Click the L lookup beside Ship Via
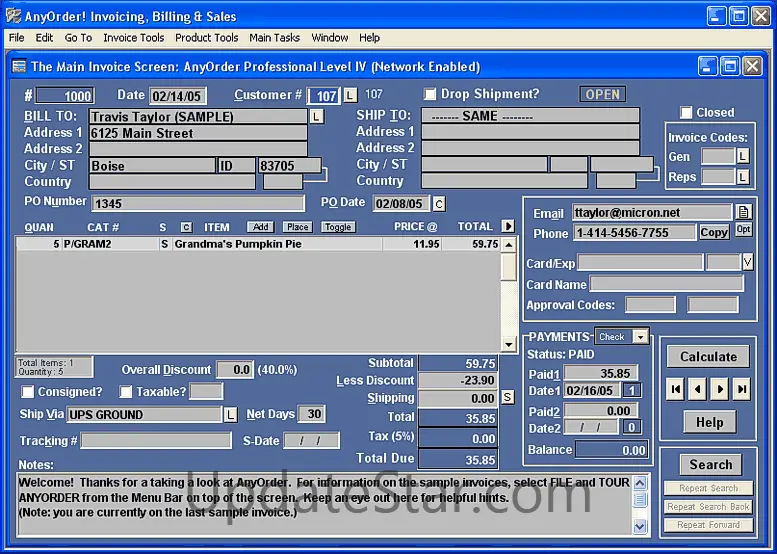777x554 pixels. (230, 414)
